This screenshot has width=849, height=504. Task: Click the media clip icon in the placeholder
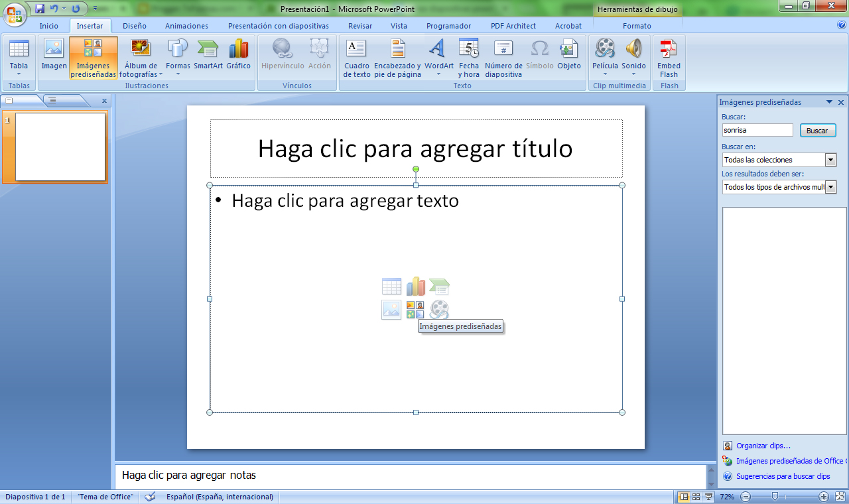[438, 309]
